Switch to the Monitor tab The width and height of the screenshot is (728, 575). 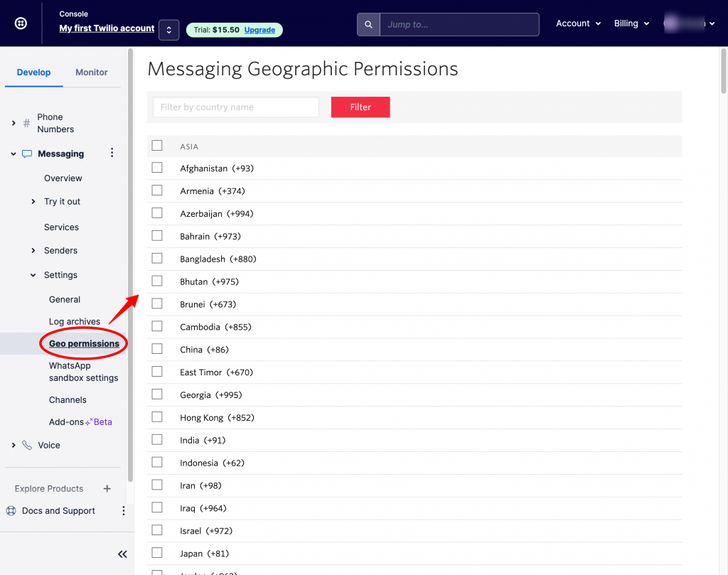pos(92,72)
